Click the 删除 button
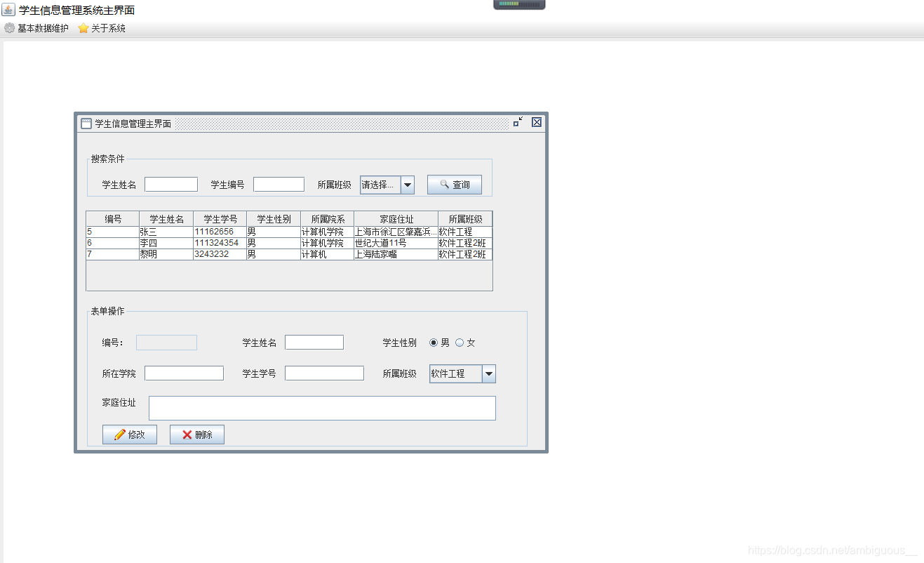Viewport: 924px width, 563px height. (197, 435)
